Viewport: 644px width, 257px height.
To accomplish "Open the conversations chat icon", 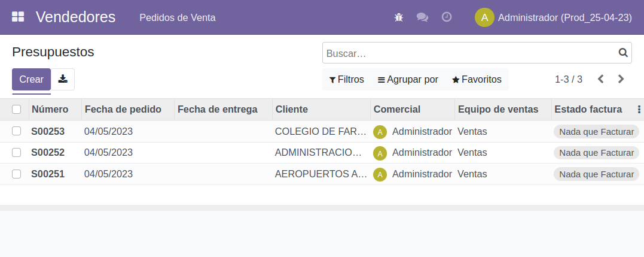I will pyautogui.click(x=422, y=17).
